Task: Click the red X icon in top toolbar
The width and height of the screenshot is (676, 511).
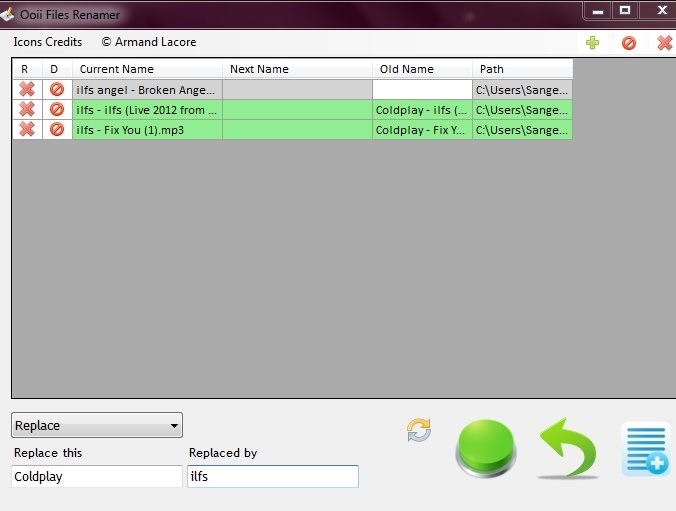Action: (664, 43)
